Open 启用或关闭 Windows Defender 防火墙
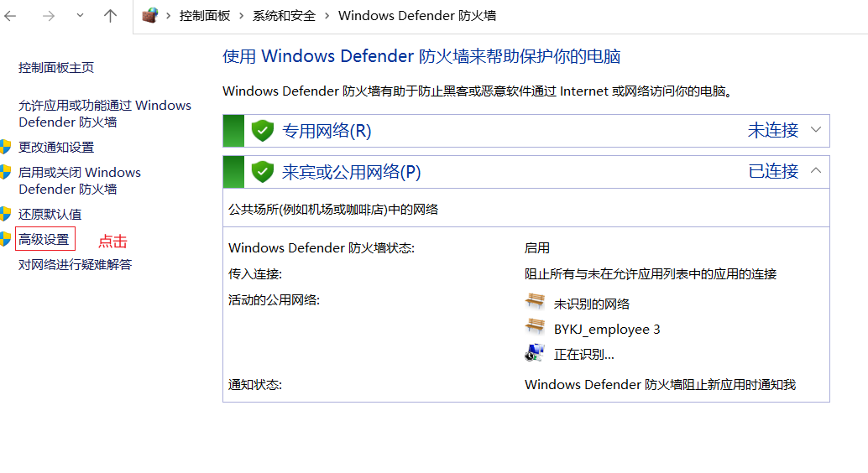 80,180
